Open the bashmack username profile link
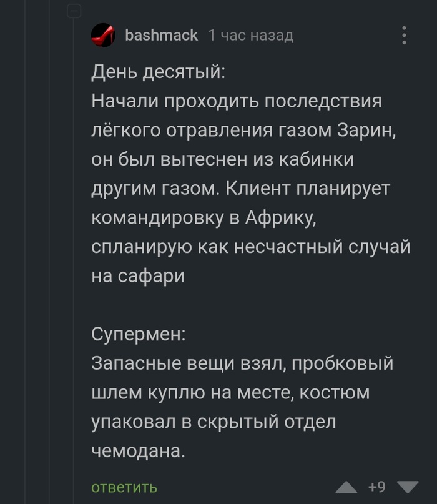The height and width of the screenshot is (504, 437). tap(161, 35)
